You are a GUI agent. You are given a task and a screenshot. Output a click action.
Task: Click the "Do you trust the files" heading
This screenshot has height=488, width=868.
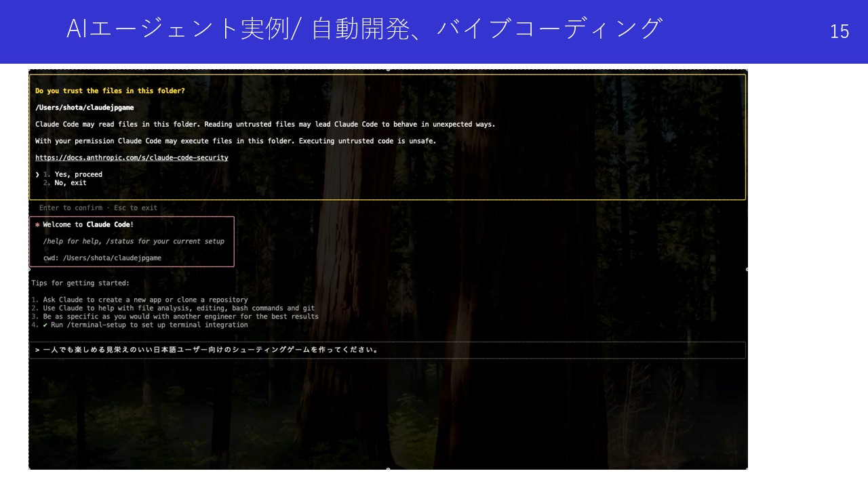pyautogui.click(x=110, y=91)
